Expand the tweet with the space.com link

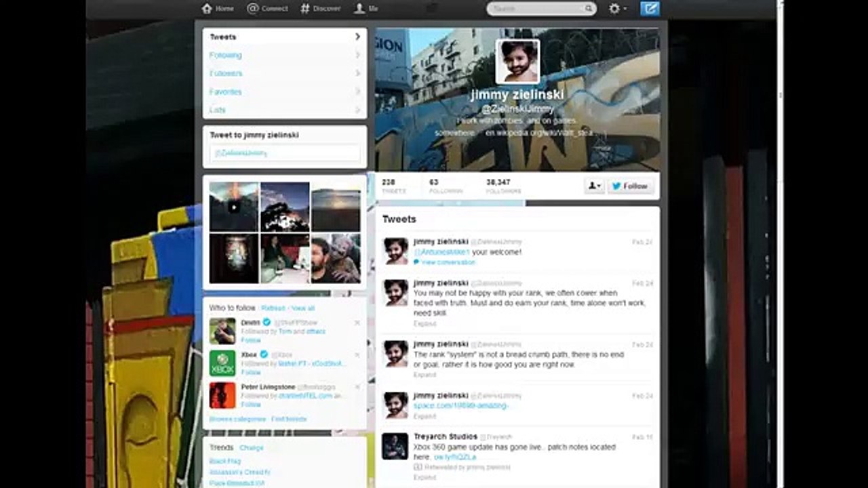(x=425, y=416)
